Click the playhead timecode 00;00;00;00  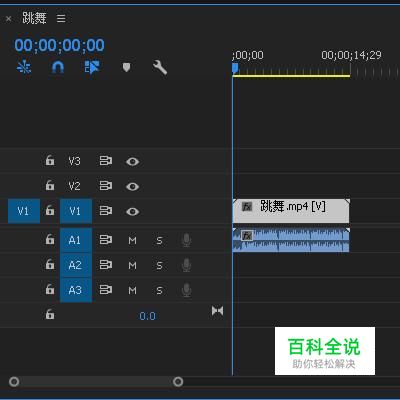59,45
